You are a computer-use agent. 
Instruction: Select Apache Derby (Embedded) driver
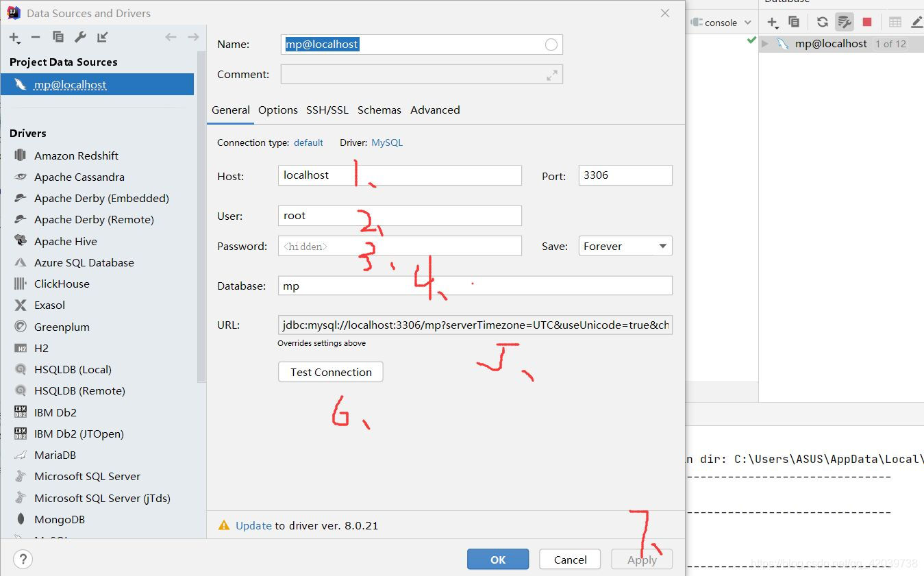(x=101, y=198)
